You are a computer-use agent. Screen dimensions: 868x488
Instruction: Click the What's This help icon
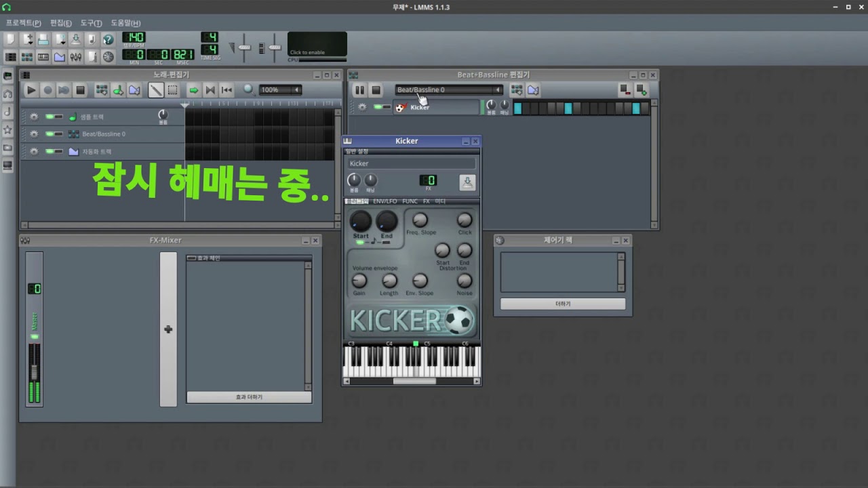coord(108,39)
